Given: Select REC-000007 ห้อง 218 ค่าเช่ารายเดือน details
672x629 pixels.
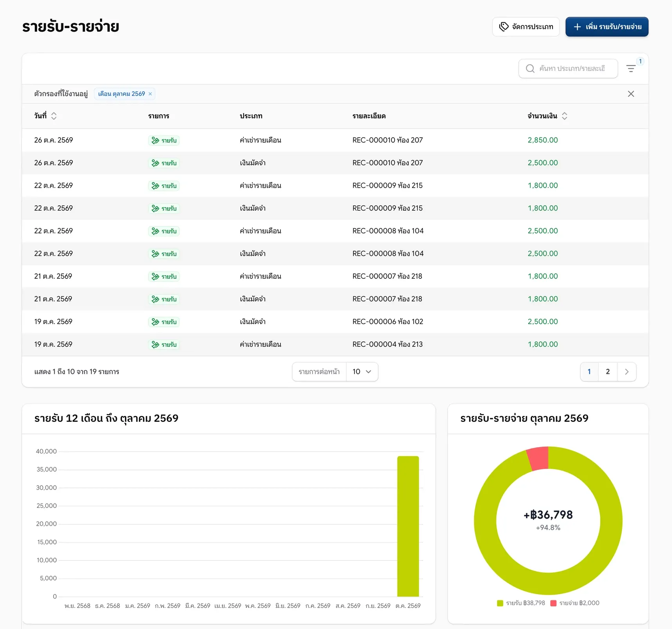Looking at the screenshot, I should tap(387, 276).
